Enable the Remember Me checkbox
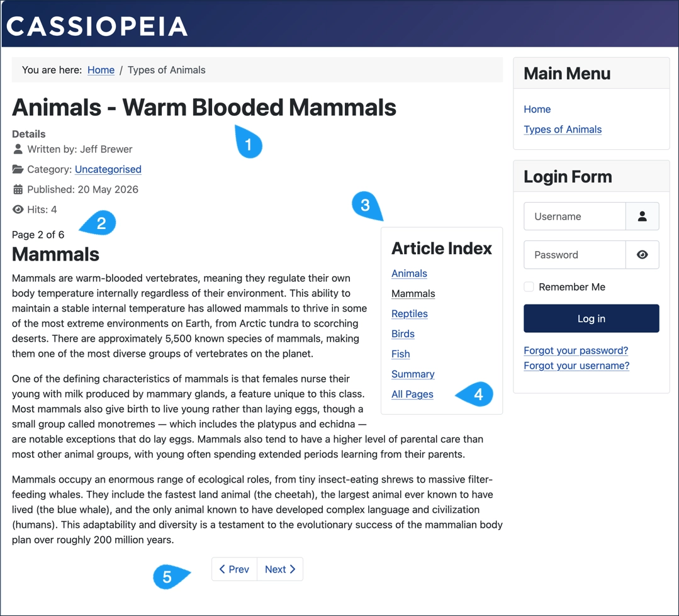 [529, 286]
